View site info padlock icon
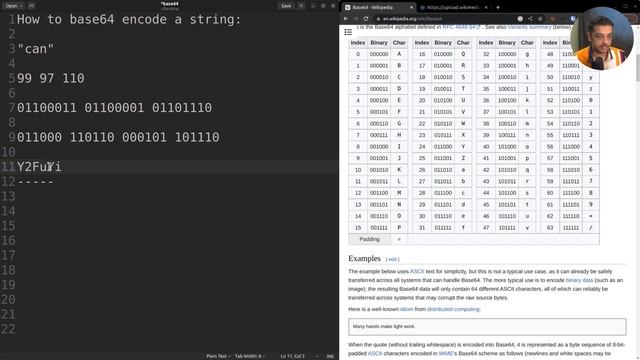640x360 pixels. pyautogui.click(x=379, y=19)
